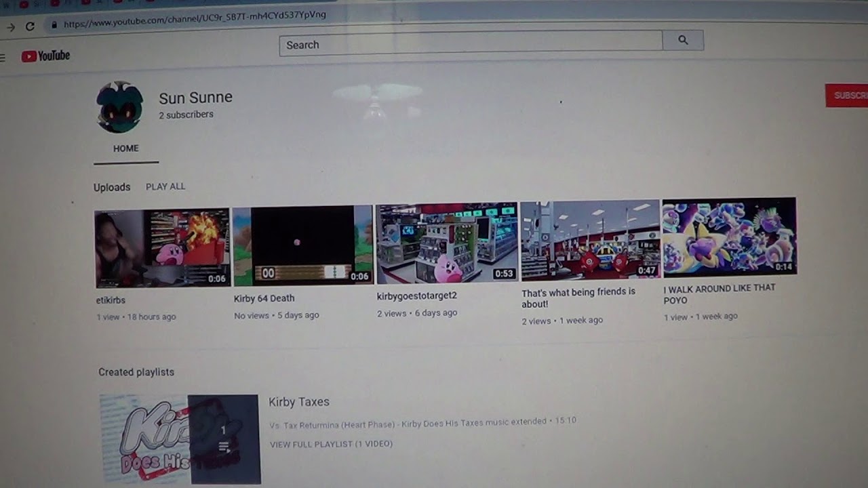Play the Kirby 64 Death thumbnail
The height and width of the screenshot is (488, 868).
point(303,245)
